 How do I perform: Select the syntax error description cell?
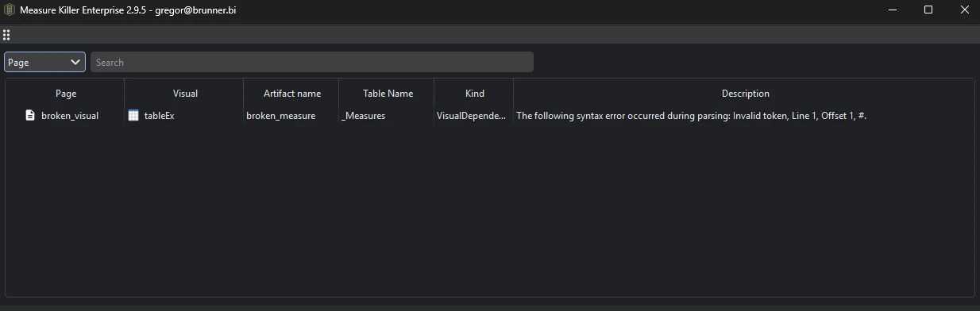click(x=745, y=115)
